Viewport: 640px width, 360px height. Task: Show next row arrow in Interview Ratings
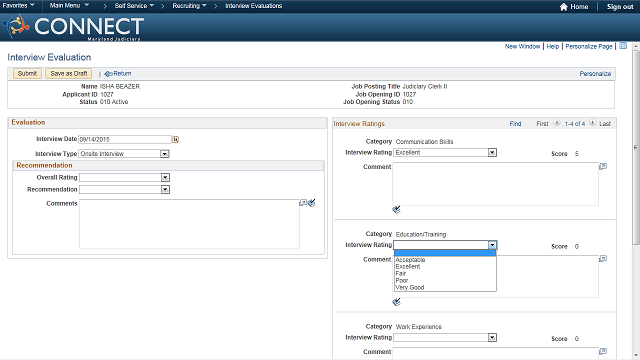(593, 123)
